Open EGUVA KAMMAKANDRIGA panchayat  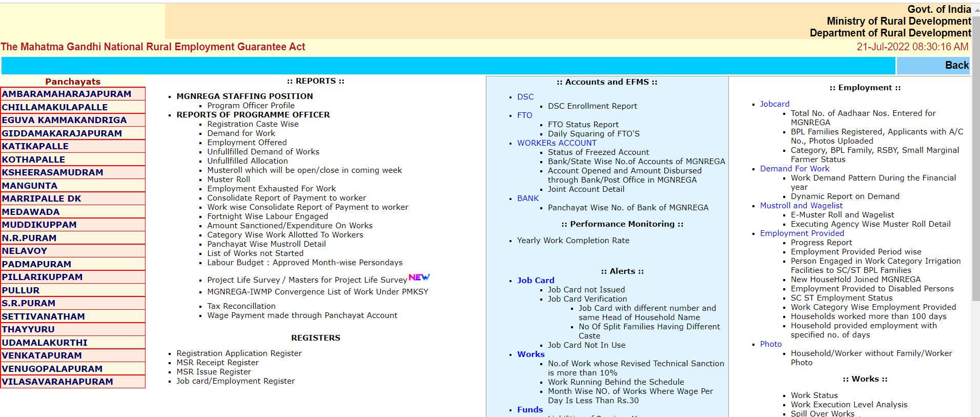coord(64,120)
